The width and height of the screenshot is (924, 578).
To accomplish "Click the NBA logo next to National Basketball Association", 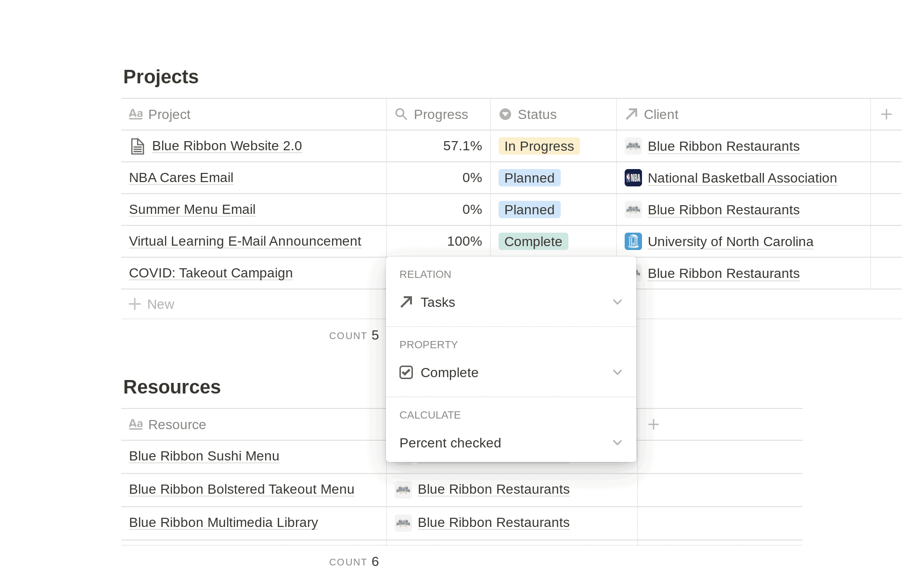I will tap(633, 178).
